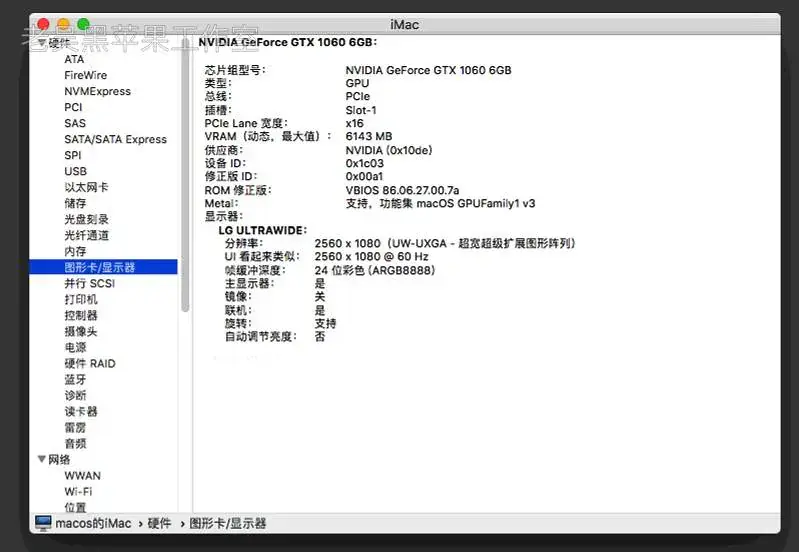Select 控制器 controller entry

coord(81,315)
